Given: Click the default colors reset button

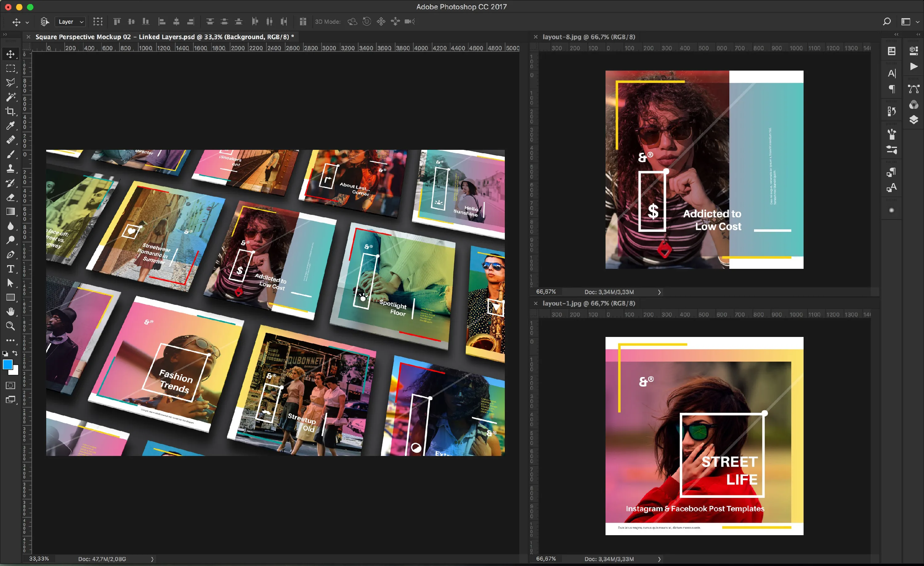Looking at the screenshot, I should pyautogui.click(x=5, y=354).
